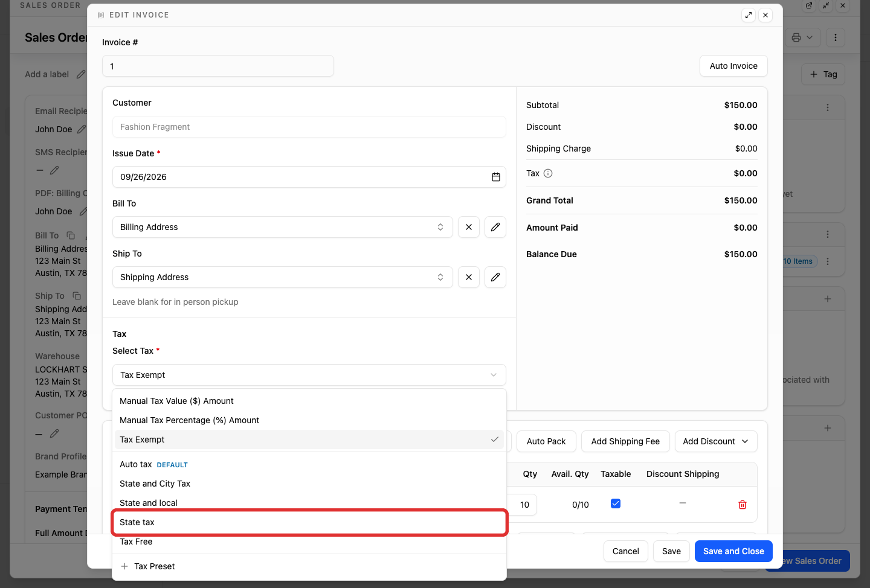Viewport: 870px width, 588px height.
Task: Open the Shipping Address selector
Action: point(283,277)
